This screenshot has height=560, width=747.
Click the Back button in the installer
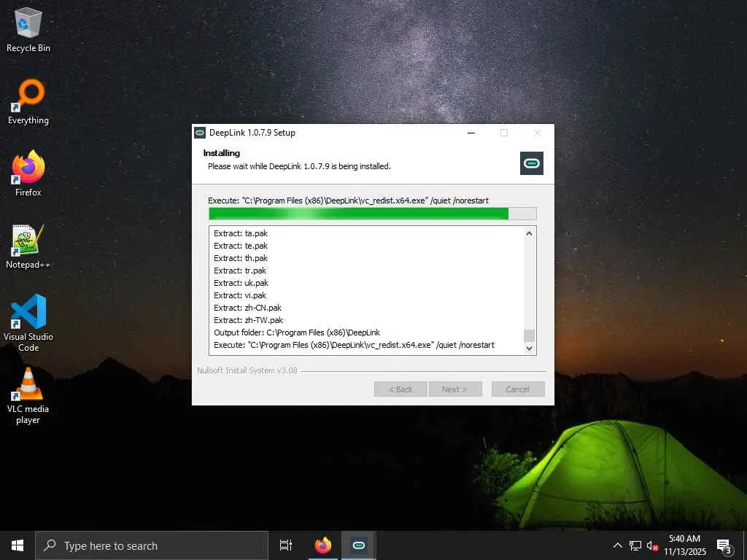(400, 389)
